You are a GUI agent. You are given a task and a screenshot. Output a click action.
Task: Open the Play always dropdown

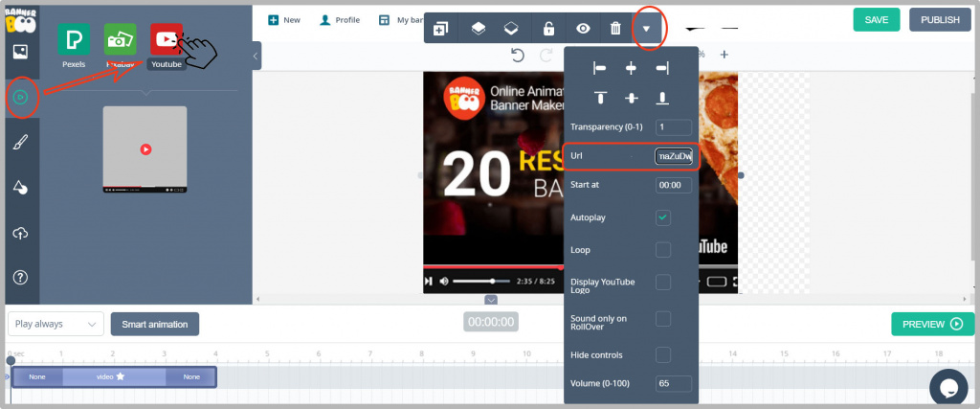point(56,324)
